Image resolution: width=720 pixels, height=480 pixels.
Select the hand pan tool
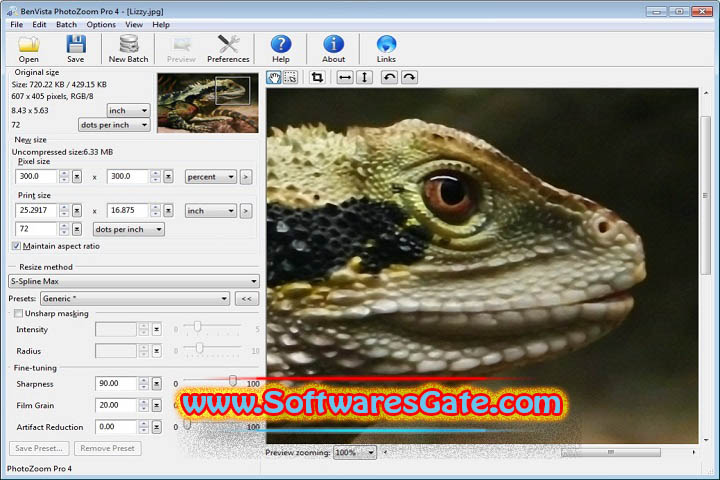(274, 77)
